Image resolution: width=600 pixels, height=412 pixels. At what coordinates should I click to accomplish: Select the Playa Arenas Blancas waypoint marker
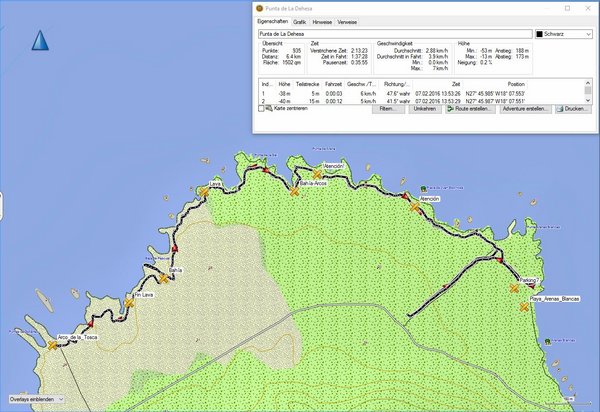[524, 308]
